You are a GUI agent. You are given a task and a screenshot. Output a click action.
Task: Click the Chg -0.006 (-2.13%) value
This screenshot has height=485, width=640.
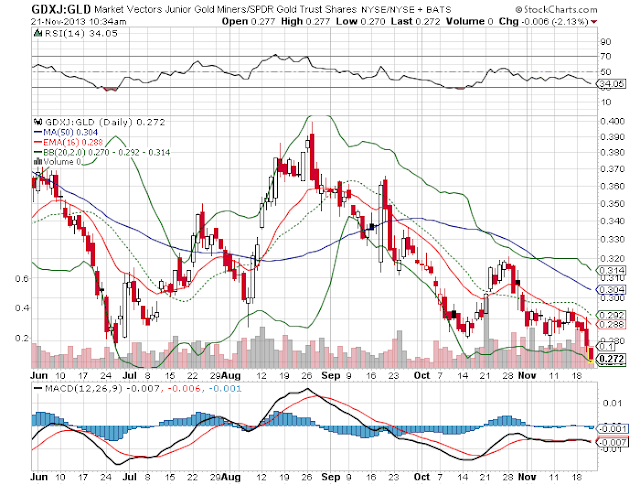pos(544,22)
